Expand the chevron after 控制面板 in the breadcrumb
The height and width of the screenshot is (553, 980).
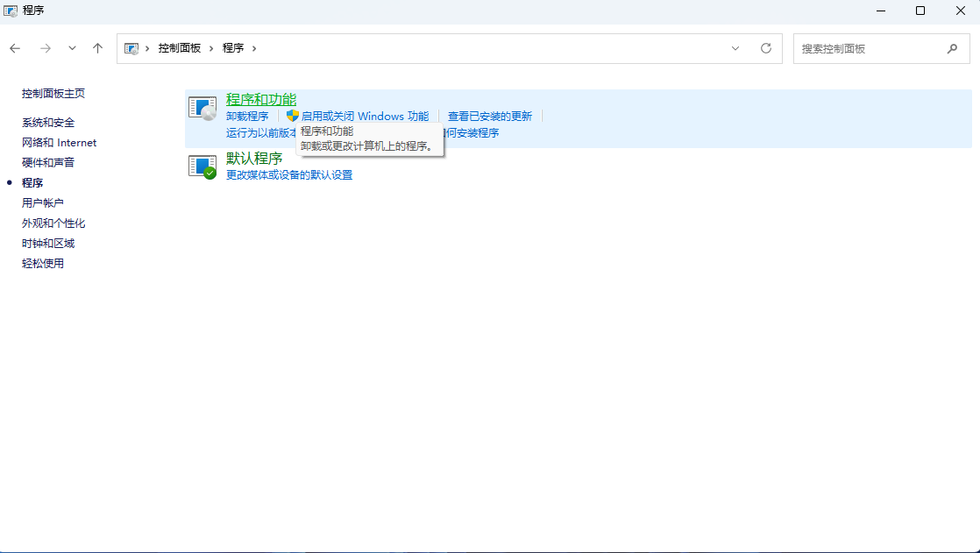[x=211, y=48]
